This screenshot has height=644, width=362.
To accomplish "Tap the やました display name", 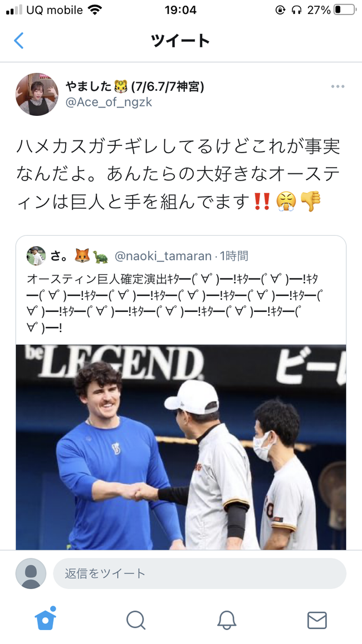I will (89, 86).
